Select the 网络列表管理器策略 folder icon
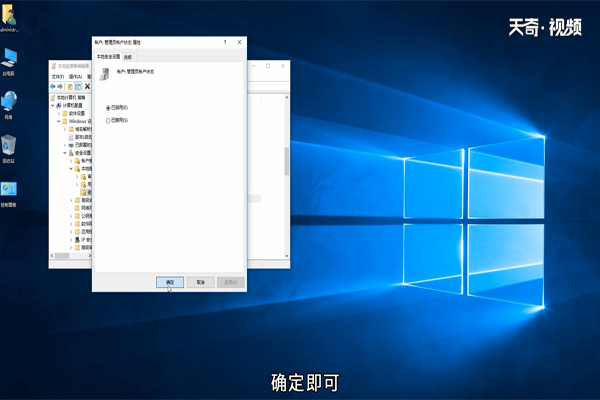 pos(77,208)
